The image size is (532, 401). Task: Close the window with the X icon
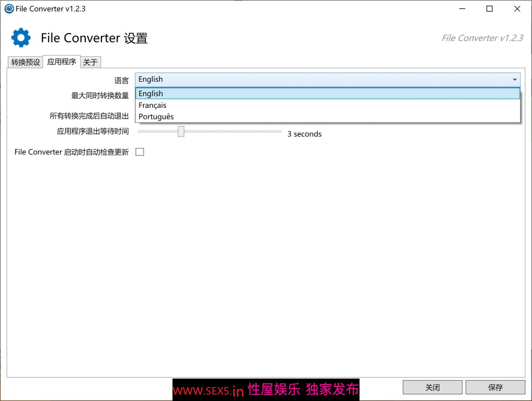pyautogui.click(x=517, y=9)
